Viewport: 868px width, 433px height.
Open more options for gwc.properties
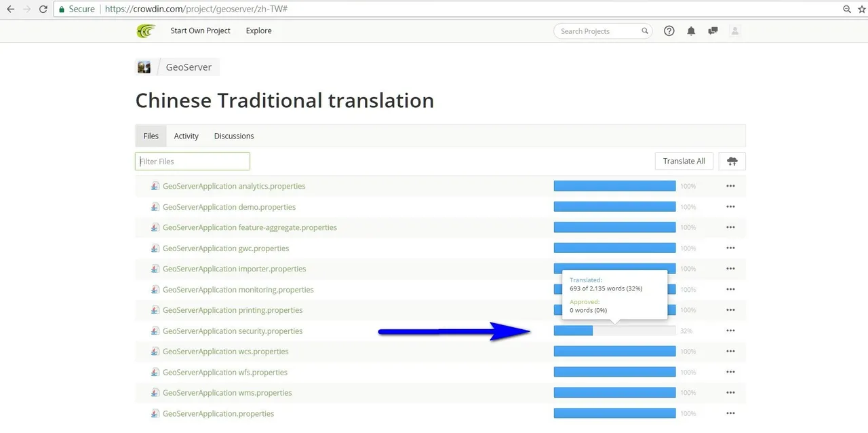[730, 248]
